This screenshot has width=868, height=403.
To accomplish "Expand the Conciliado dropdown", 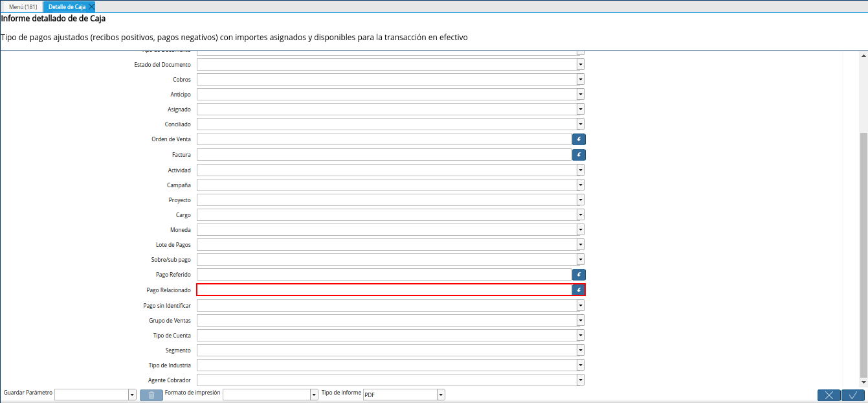I will (581, 124).
